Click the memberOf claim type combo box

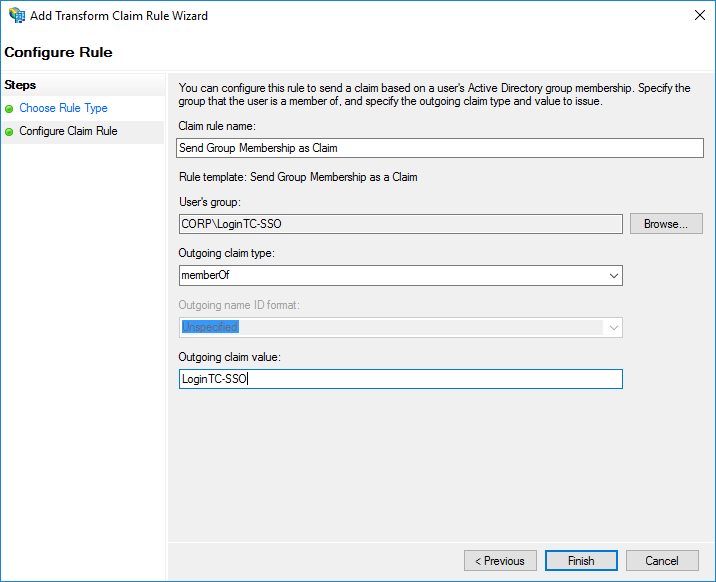click(x=400, y=276)
